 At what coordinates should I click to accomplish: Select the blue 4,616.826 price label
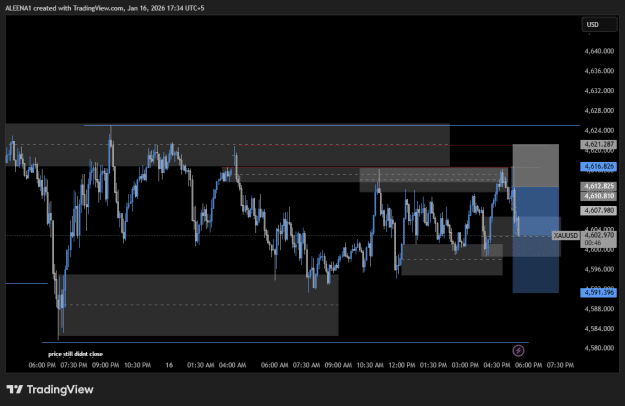[599, 166]
